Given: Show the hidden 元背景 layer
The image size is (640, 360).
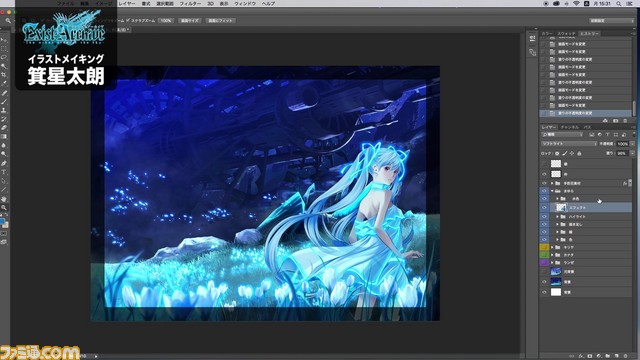Looking at the screenshot, I should pos(544,271).
